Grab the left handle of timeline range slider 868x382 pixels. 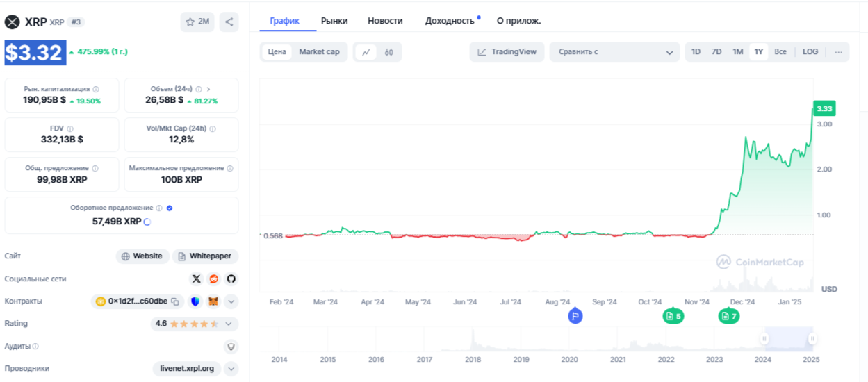pos(764,339)
